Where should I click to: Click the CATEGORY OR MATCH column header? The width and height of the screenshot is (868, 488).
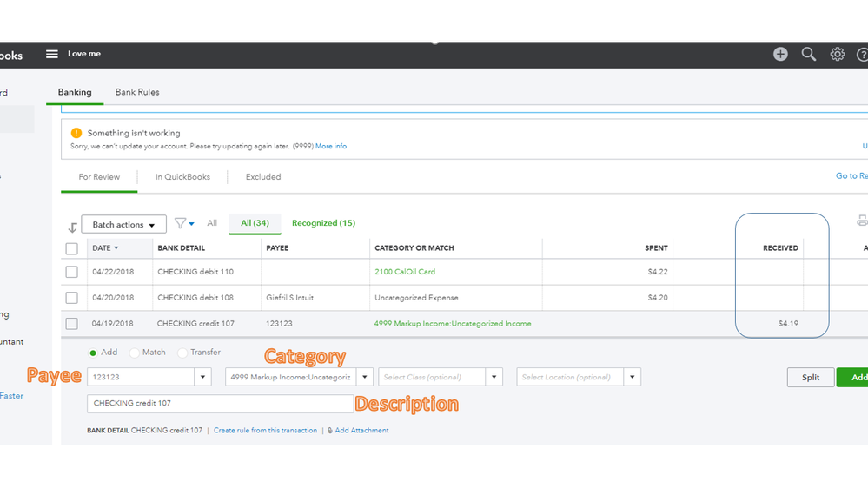coord(414,247)
